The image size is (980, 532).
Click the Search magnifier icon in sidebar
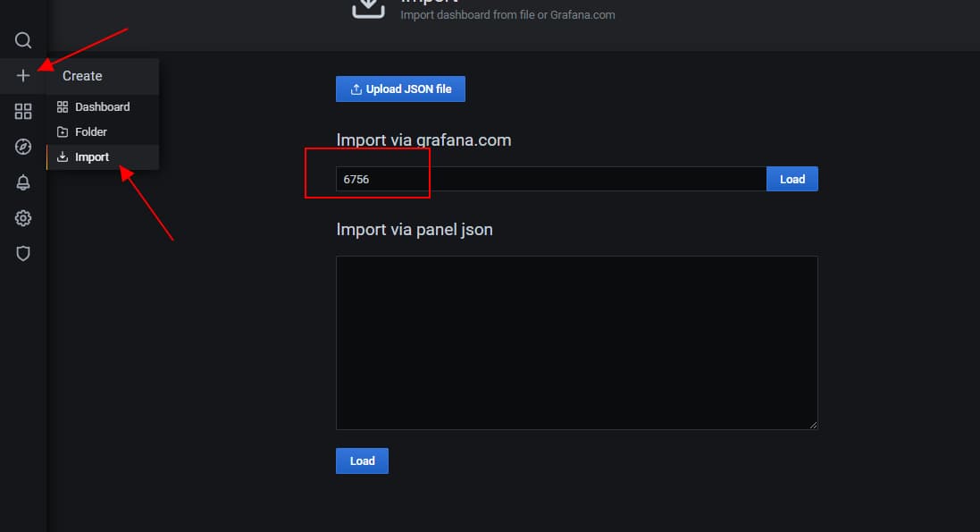(23, 40)
